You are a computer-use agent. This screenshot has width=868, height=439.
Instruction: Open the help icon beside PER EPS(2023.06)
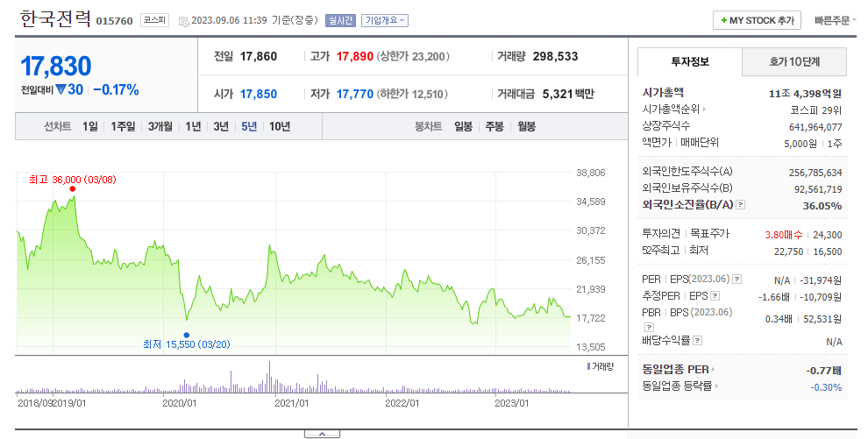tap(736, 280)
